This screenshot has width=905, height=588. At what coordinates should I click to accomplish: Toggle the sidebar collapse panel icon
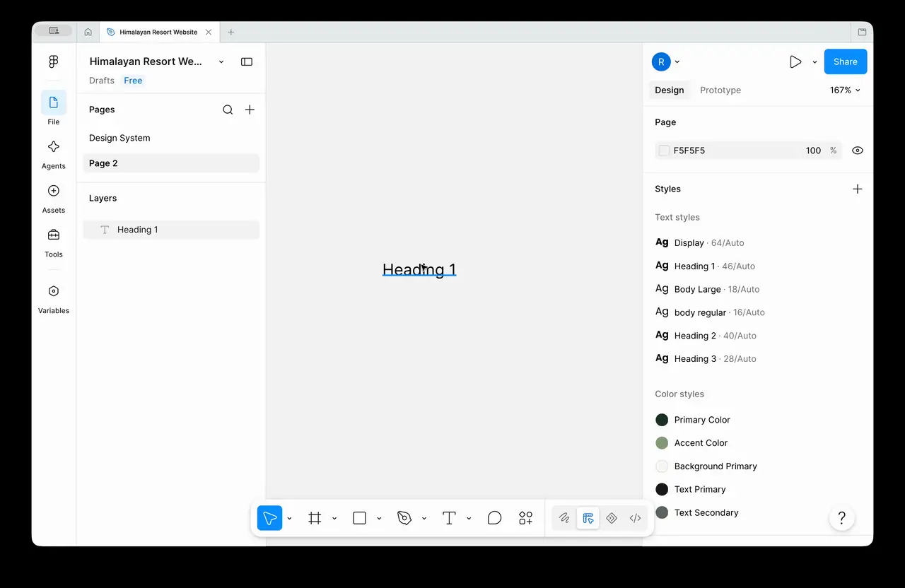247,61
